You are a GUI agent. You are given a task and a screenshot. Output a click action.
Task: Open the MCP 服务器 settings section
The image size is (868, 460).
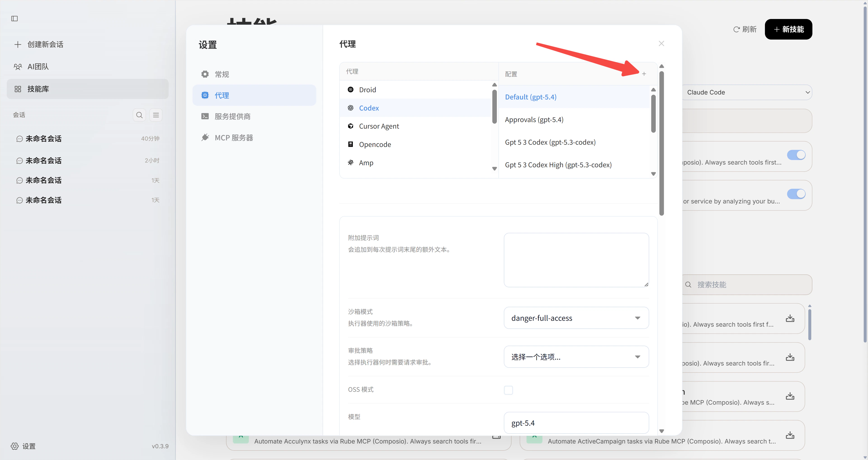234,137
